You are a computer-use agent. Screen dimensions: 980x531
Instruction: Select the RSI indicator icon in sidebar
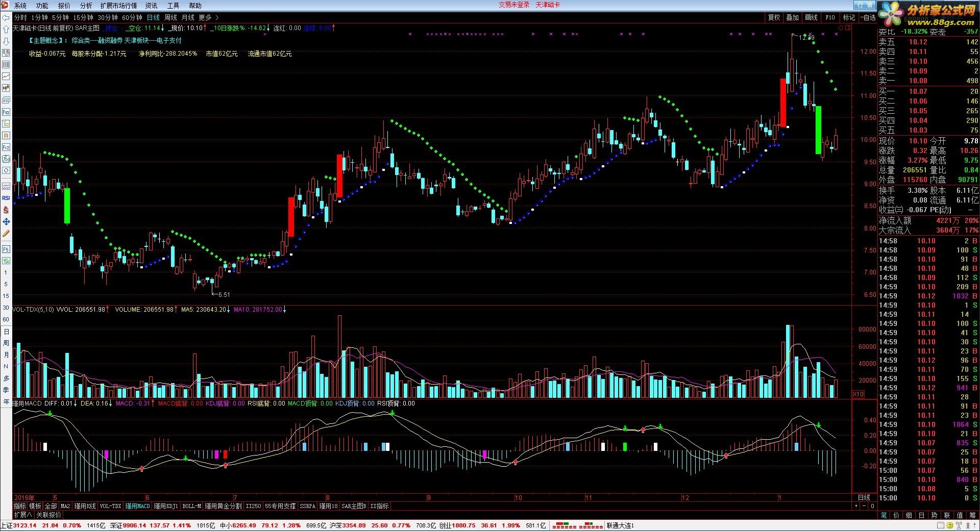click(x=6, y=198)
